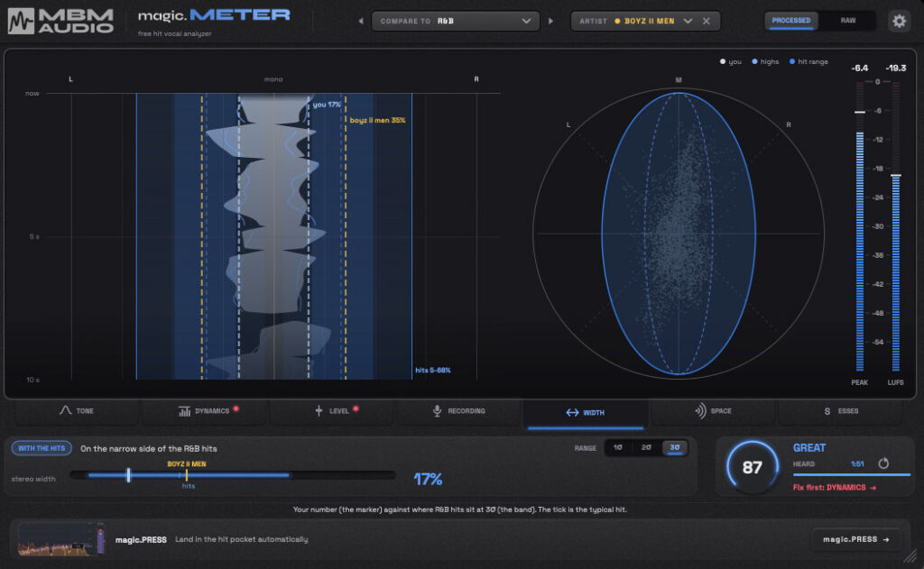
Task: Click the LUFS meter bar
Action: click(x=896, y=226)
